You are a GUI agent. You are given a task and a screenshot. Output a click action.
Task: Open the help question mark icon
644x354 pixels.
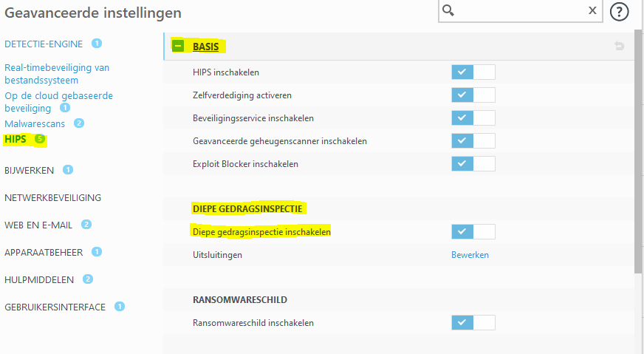pos(620,12)
